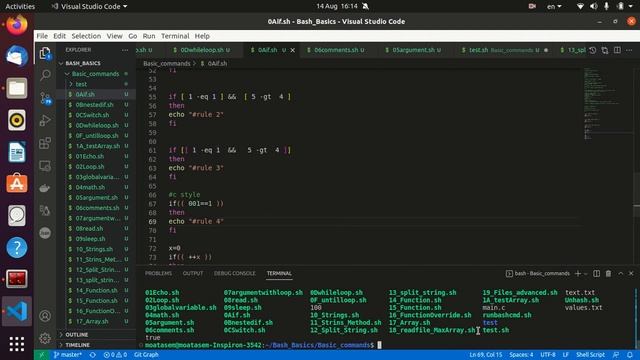The width and height of the screenshot is (640, 360).
Task: Expand the OUTLINE section
Action: tap(77, 335)
